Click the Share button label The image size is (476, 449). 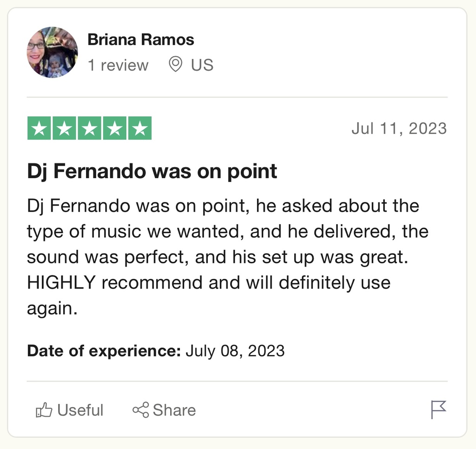point(174,410)
